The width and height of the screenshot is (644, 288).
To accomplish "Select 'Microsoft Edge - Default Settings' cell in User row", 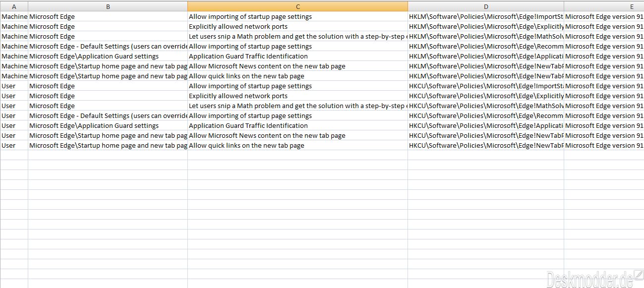I will click(108, 115).
